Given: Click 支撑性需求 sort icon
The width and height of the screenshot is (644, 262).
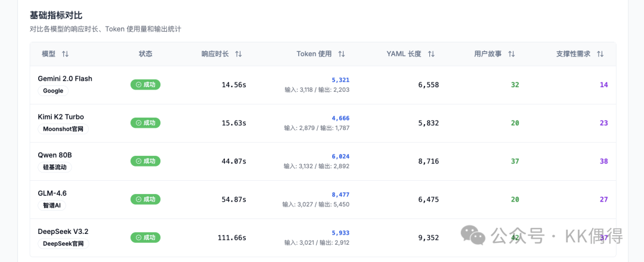Looking at the screenshot, I should pos(600,54).
